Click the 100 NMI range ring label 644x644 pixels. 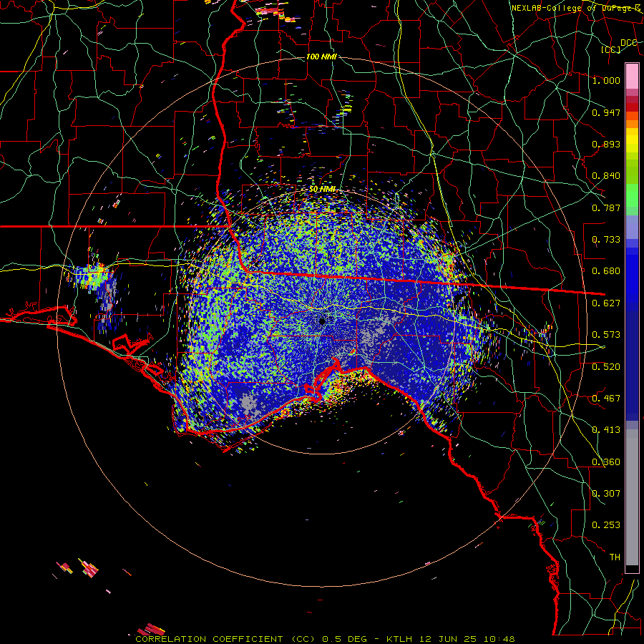tap(321, 57)
